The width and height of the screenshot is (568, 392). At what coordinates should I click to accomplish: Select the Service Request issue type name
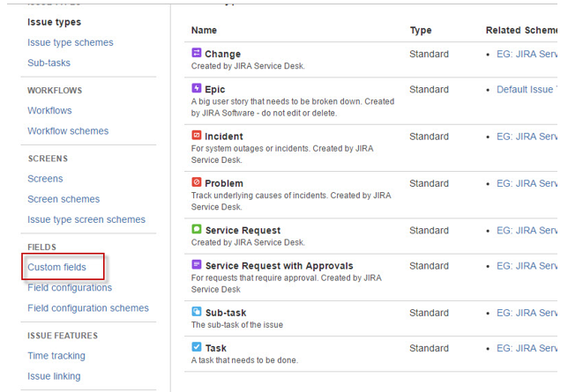(243, 231)
